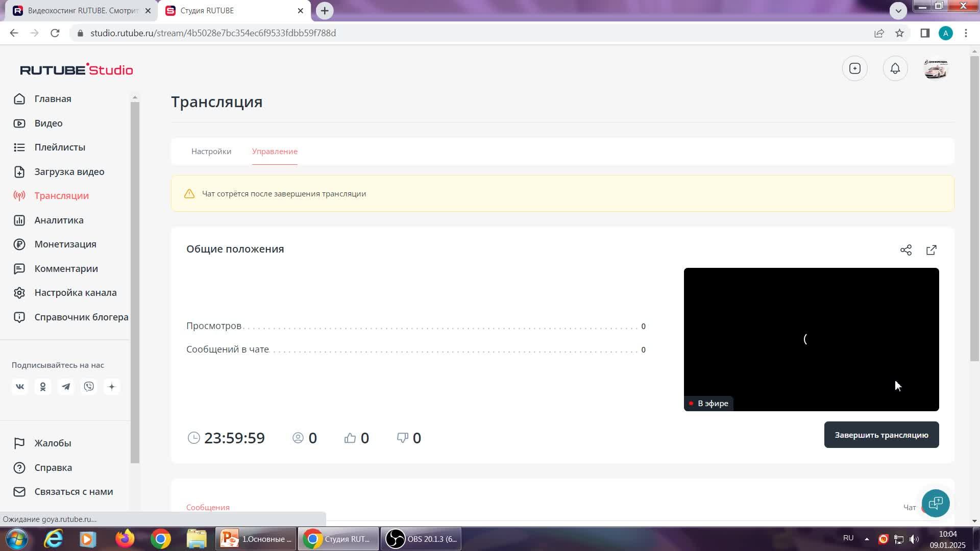Viewport: 980px width, 551px height.
Task: Open Монетизация in sidebar menu
Action: (x=65, y=244)
